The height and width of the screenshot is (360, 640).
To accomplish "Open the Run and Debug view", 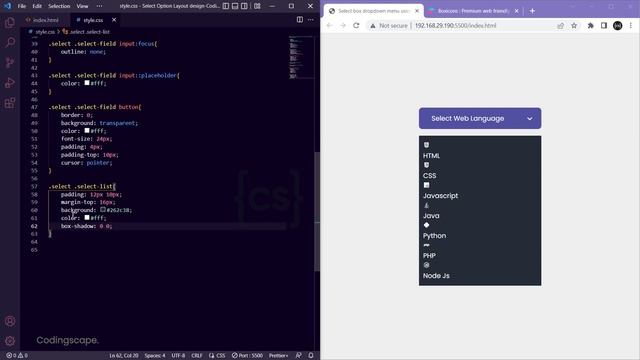I will [x=10, y=82].
